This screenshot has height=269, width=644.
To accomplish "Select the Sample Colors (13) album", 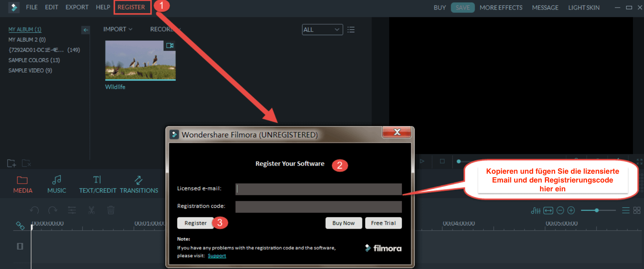I will pos(34,60).
